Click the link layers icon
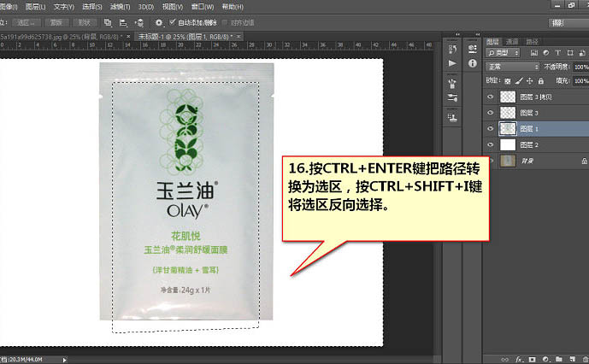589x364 pixels. pyautogui.click(x=505, y=359)
